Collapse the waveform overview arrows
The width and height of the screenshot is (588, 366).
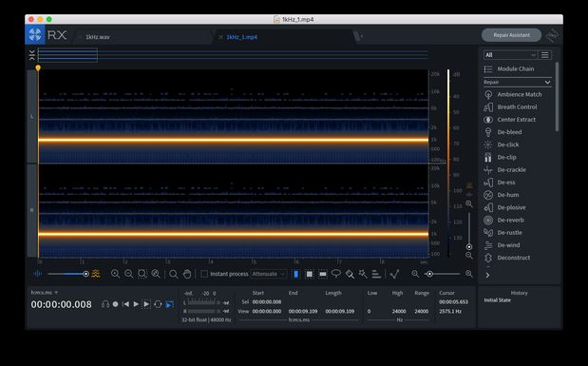point(32,55)
